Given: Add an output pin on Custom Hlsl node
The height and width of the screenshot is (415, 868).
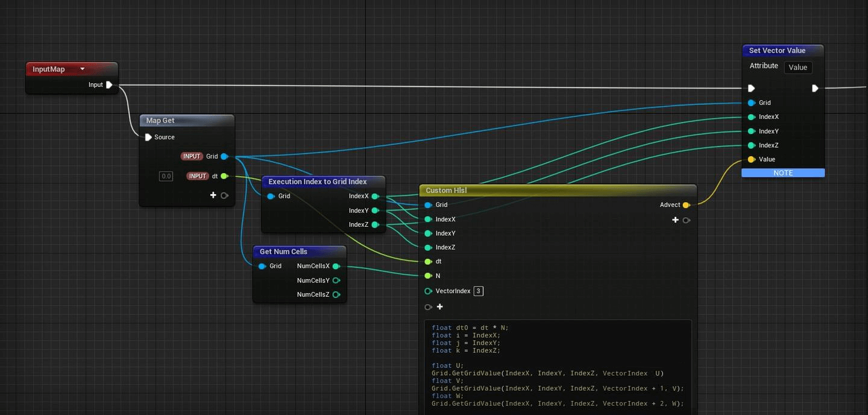Looking at the screenshot, I should coord(676,220).
